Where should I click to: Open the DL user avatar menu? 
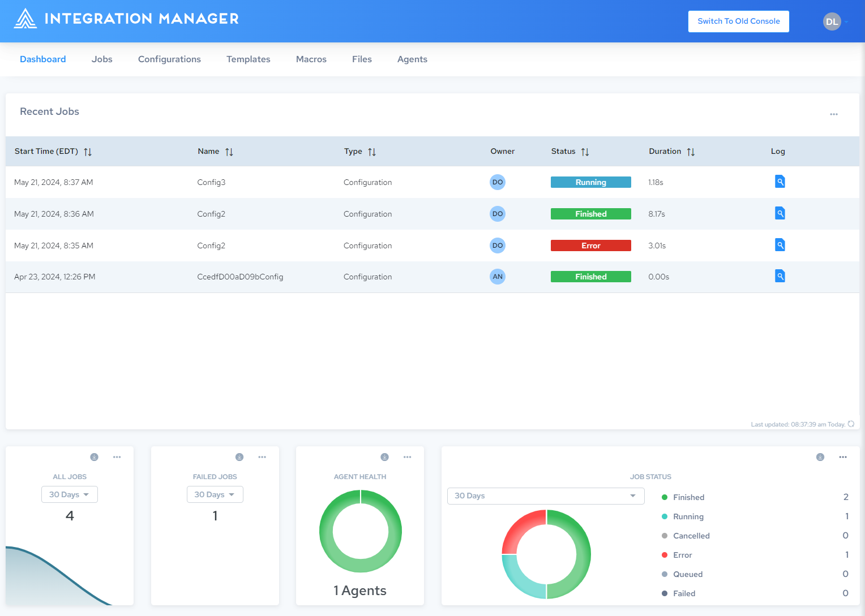click(832, 21)
